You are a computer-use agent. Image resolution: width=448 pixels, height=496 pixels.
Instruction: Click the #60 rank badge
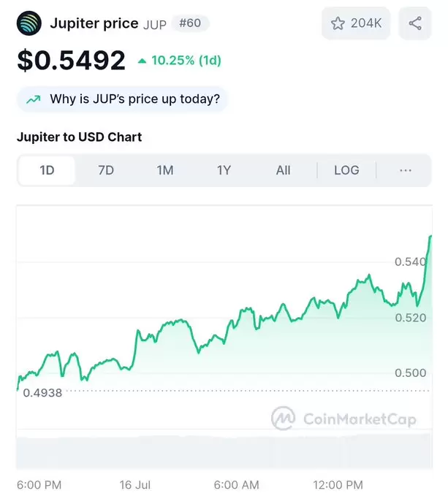point(190,23)
